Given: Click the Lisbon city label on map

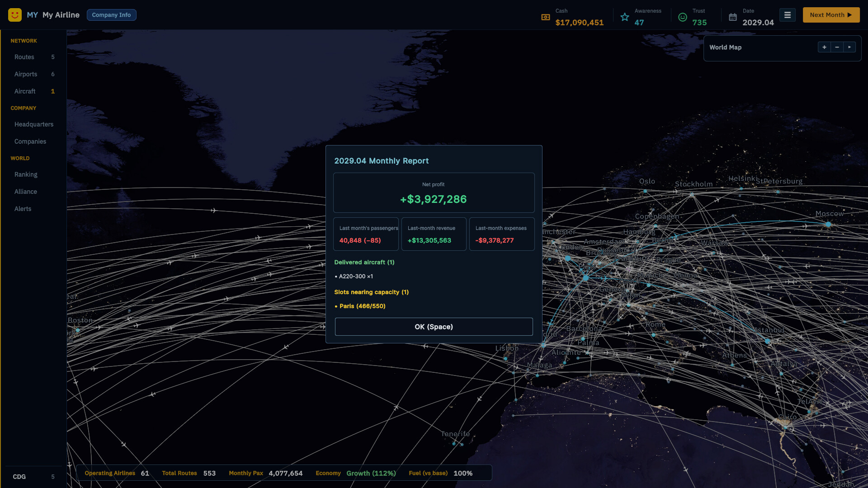Looking at the screenshot, I should pyautogui.click(x=507, y=348).
